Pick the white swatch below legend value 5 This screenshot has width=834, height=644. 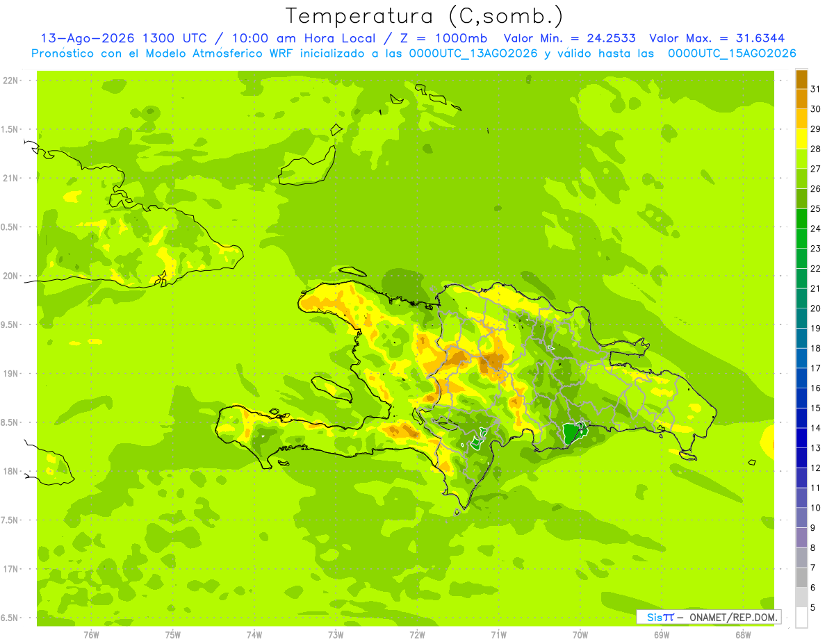[x=801, y=617]
